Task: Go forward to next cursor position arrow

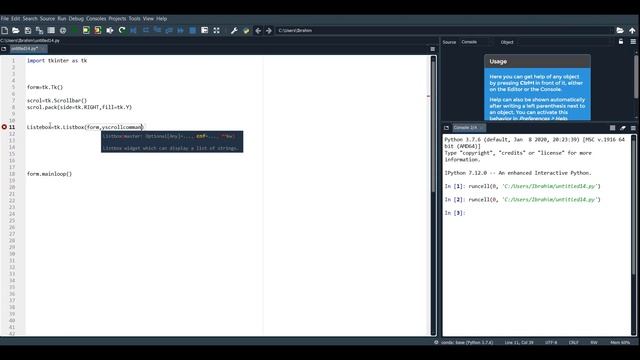Action: click(x=269, y=30)
